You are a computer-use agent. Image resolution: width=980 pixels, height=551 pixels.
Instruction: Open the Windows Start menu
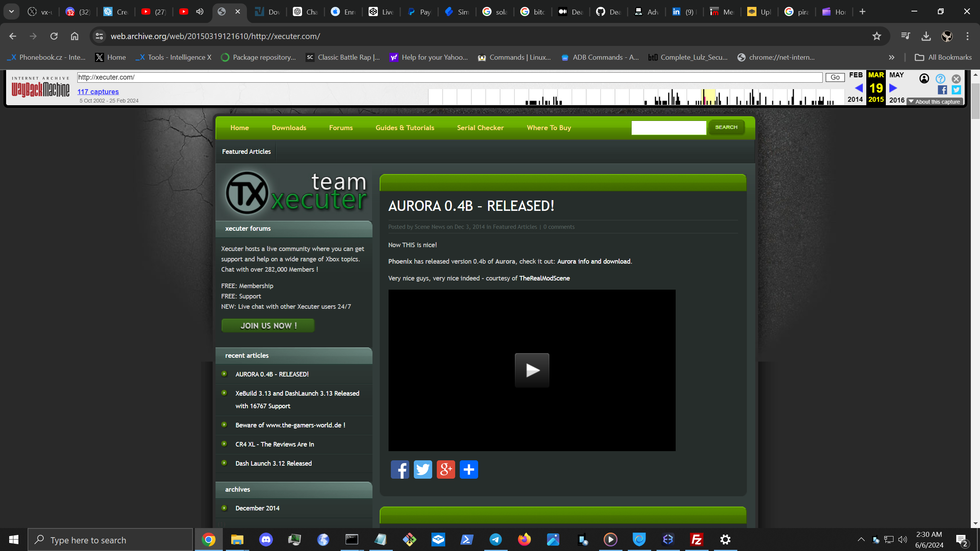point(14,540)
